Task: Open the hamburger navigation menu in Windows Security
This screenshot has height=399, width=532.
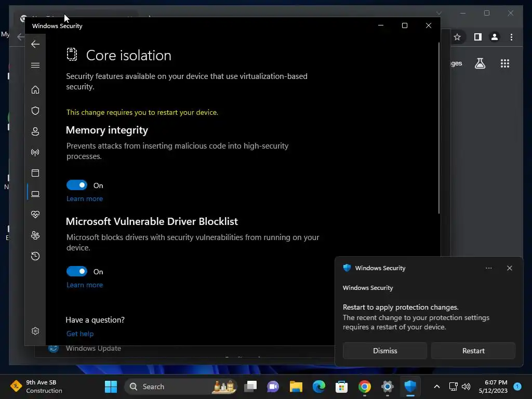Action: (x=35, y=65)
